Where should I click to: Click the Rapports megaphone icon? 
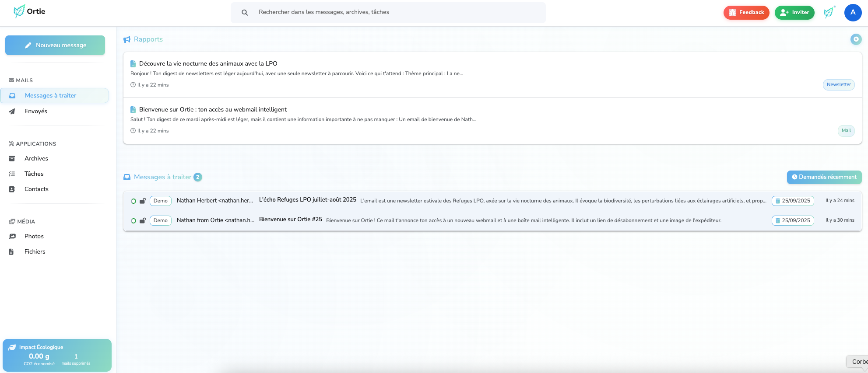[x=127, y=40]
